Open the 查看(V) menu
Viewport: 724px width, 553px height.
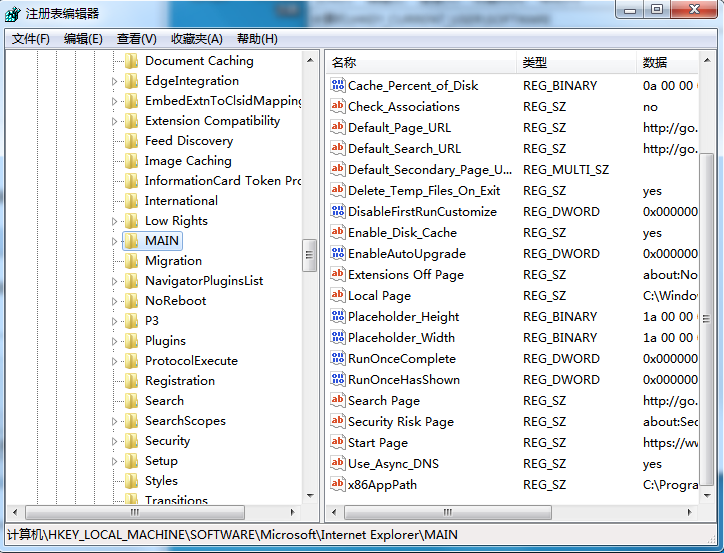137,39
